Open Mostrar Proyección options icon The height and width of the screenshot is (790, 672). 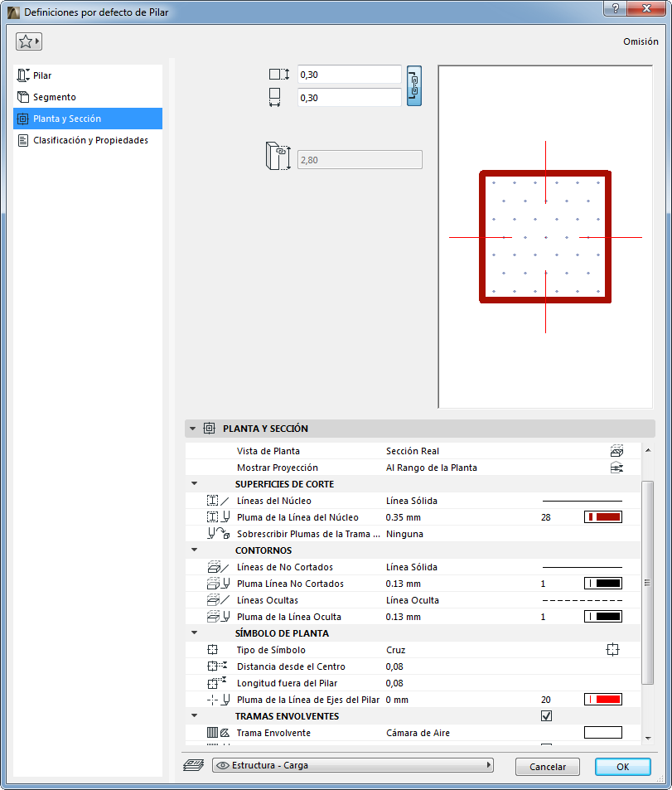(x=616, y=468)
